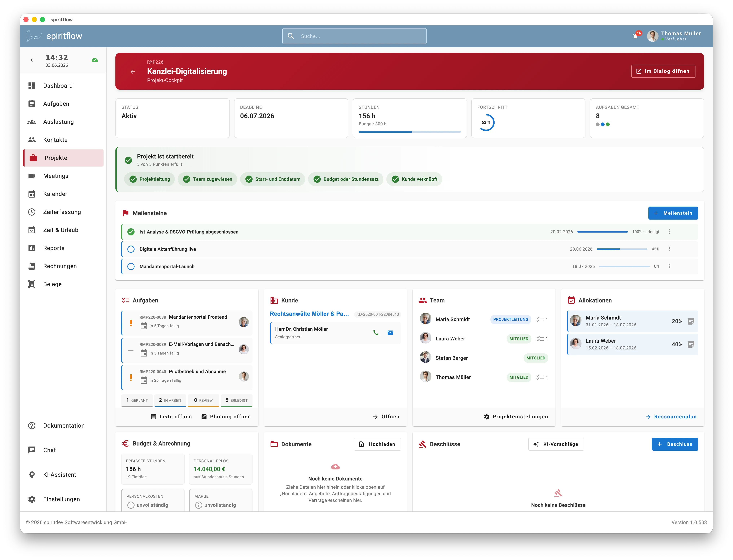This screenshot has width=733, height=560.
Task: Mark Mandantenportal-Launch milestone complete
Action: [x=131, y=266]
